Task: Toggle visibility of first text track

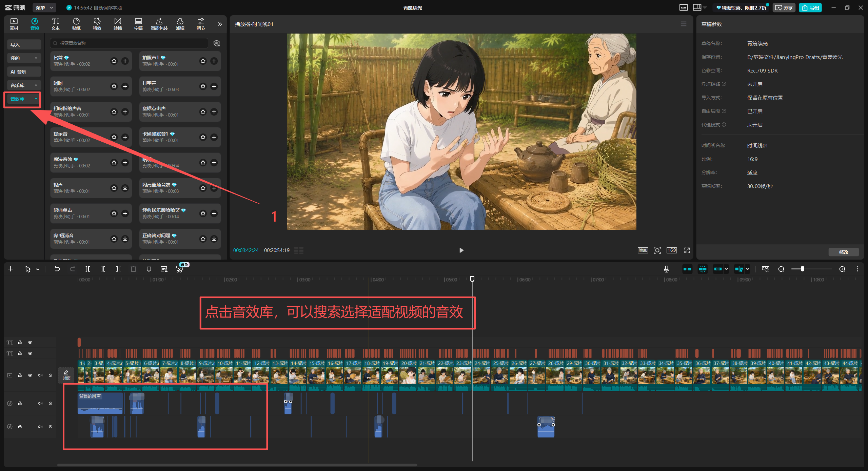Action: [30, 342]
